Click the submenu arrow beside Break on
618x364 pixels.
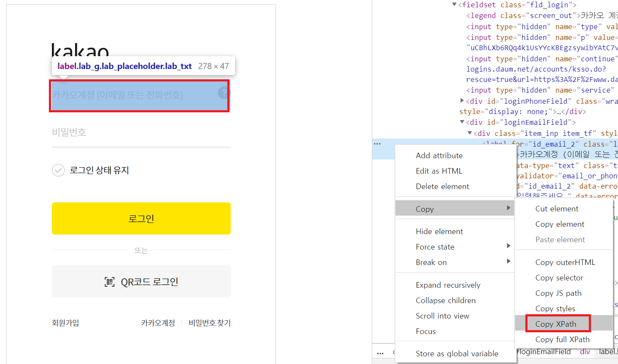(508, 262)
